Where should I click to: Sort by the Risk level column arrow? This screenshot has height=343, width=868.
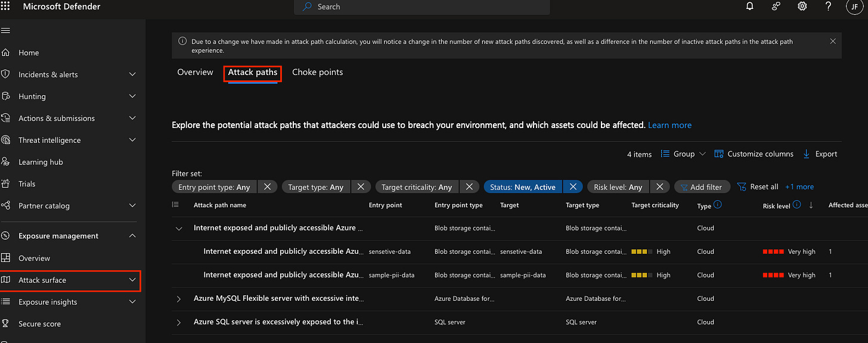pyautogui.click(x=811, y=205)
